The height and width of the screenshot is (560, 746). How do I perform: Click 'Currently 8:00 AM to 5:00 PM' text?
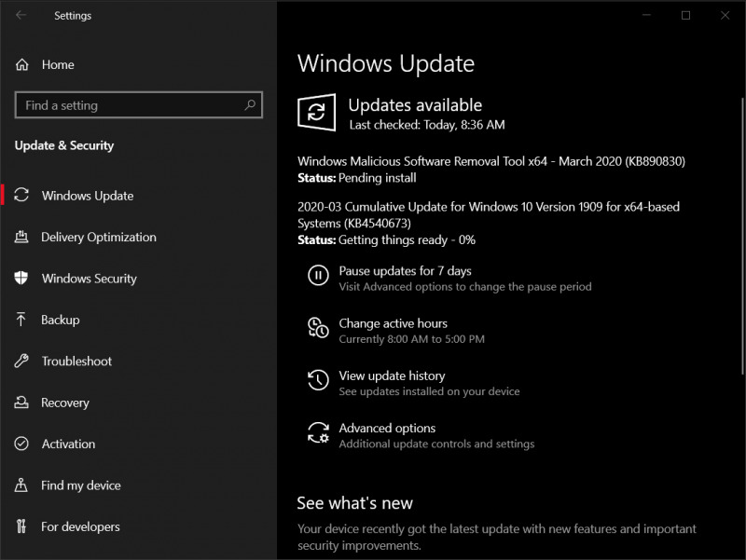411,339
